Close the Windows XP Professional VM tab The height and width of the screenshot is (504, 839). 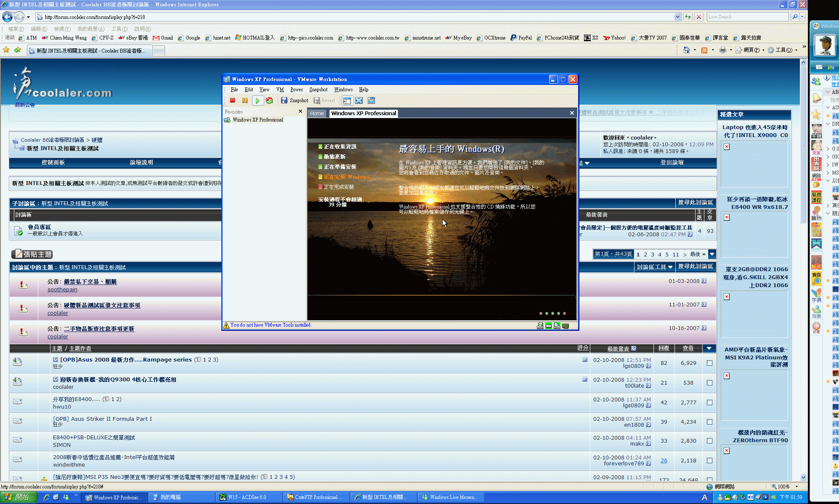pos(572,113)
